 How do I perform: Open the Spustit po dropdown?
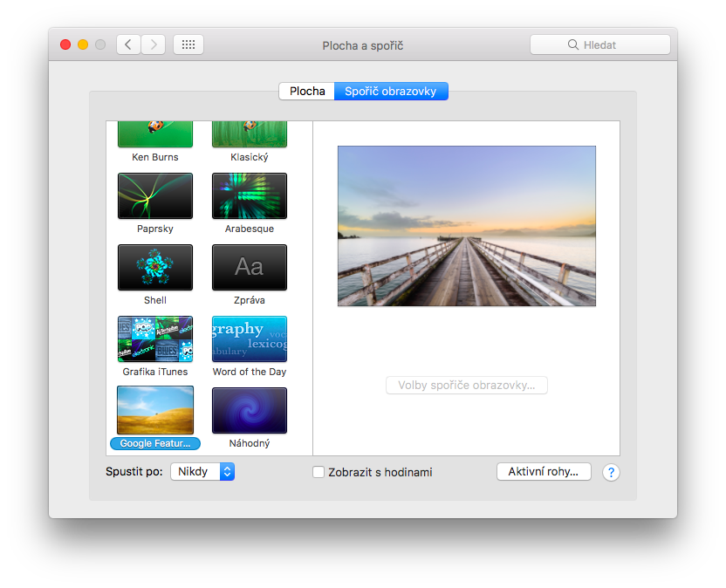point(202,472)
